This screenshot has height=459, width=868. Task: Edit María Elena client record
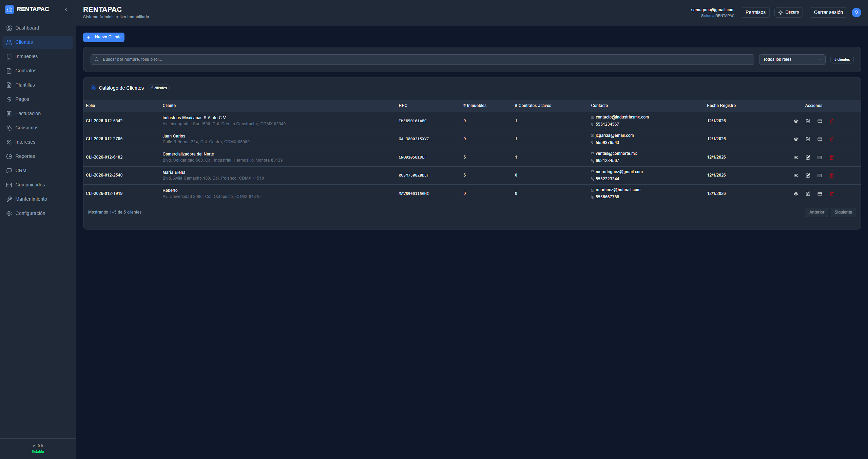808,176
